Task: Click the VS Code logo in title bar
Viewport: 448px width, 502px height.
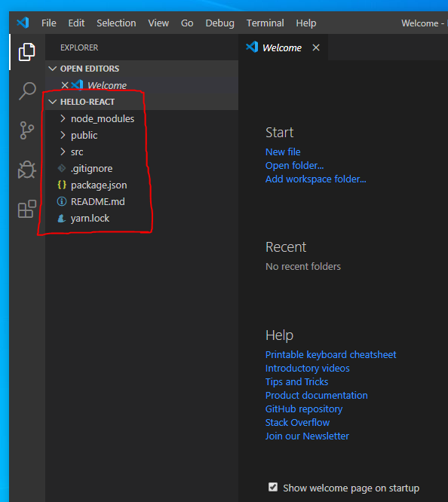Action: pos(23,23)
